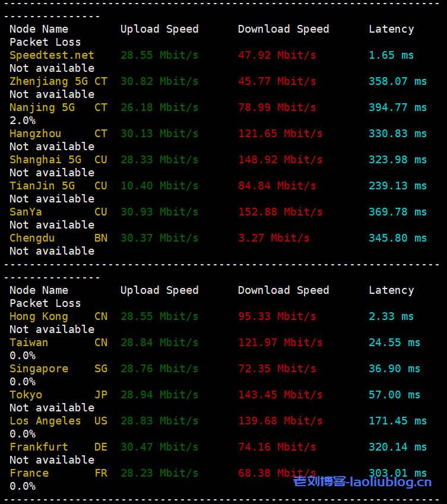The width and height of the screenshot is (447, 504).
Task: Click the Speedtest.net node name
Action: (52, 55)
